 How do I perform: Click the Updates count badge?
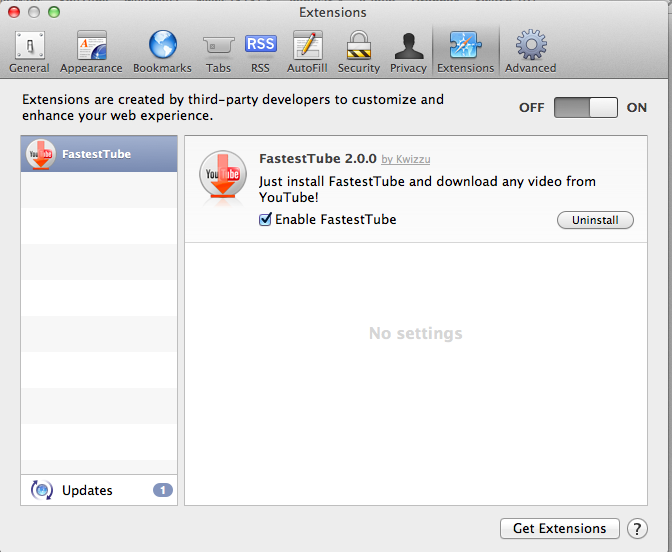(x=163, y=490)
